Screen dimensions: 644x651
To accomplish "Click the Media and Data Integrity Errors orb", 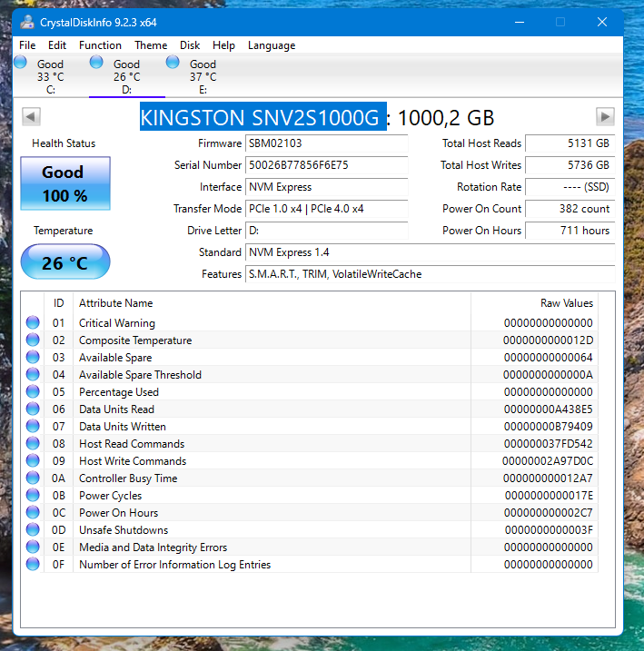I will [33, 547].
